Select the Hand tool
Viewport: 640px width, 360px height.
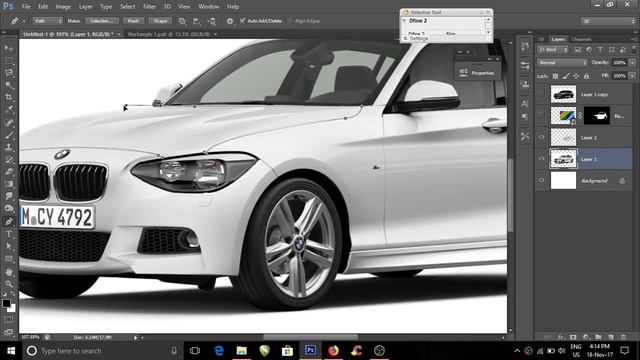point(9,271)
